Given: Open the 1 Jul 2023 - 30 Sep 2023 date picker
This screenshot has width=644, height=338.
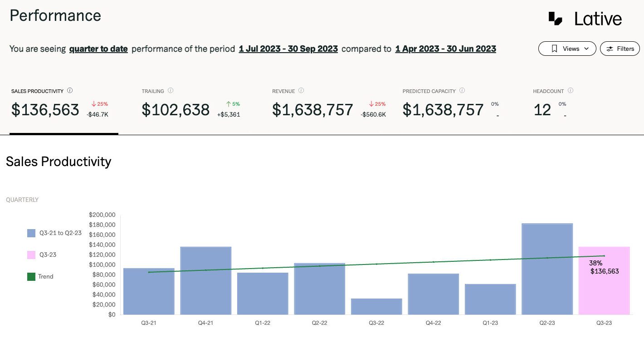Looking at the screenshot, I should tap(288, 49).
